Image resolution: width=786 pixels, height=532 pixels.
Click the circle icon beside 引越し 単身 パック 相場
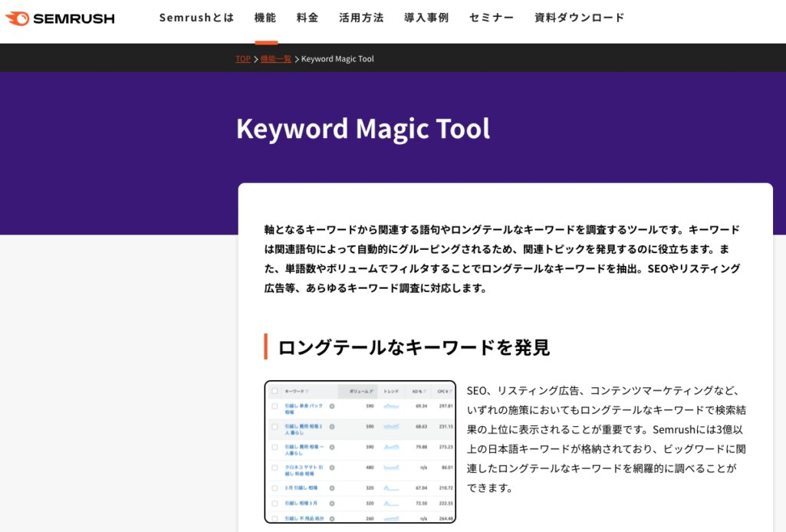(333, 406)
